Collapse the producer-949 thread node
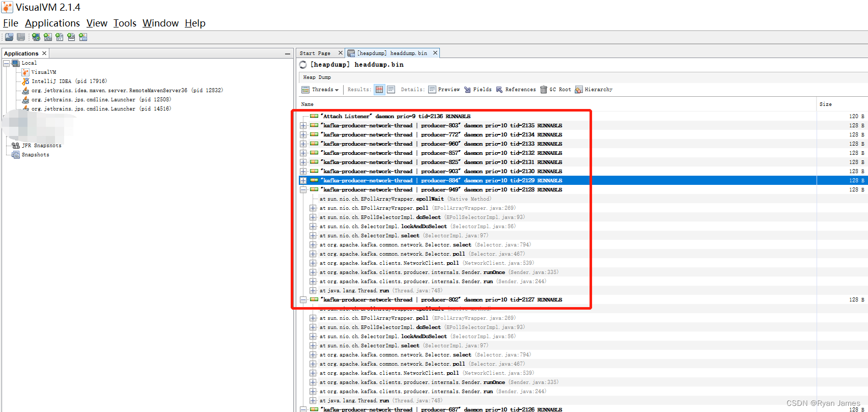Image resolution: width=868 pixels, height=412 pixels. pos(303,189)
